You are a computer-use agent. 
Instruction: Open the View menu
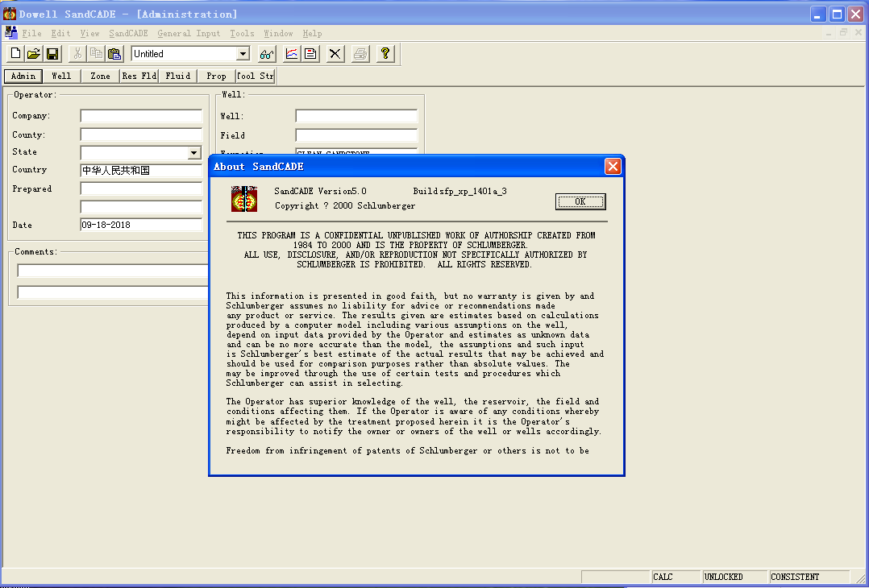click(x=89, y=33)
